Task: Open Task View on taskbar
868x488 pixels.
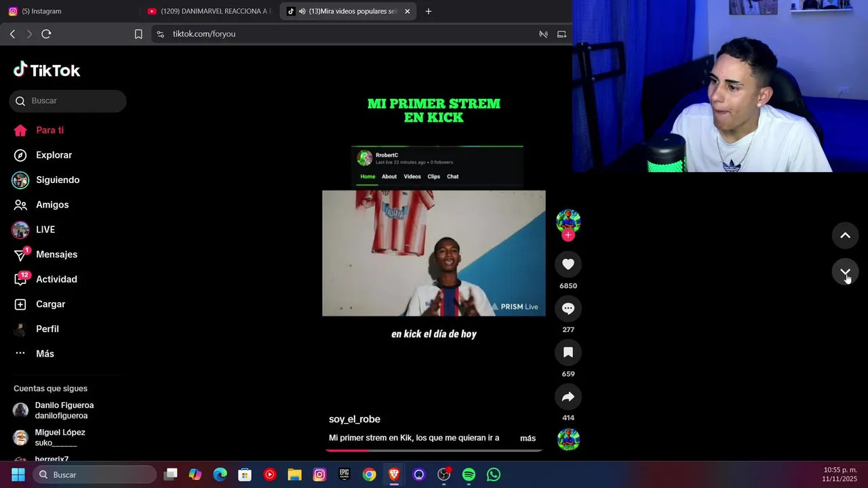Action: tap(171, 474)
